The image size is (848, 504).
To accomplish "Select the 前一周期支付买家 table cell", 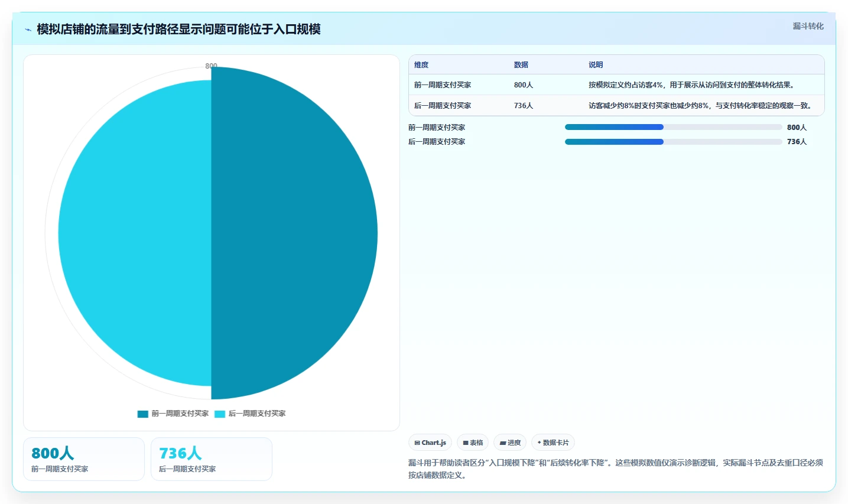I will [443, 85].
